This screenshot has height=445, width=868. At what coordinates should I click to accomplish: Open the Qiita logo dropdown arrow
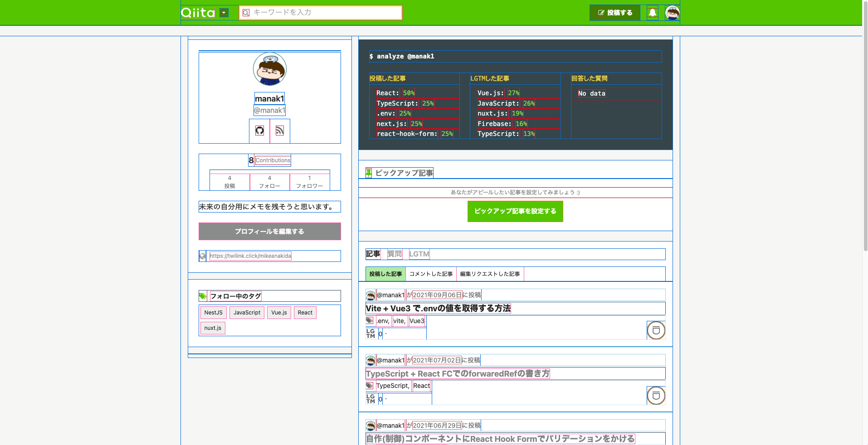coord(223,13)
